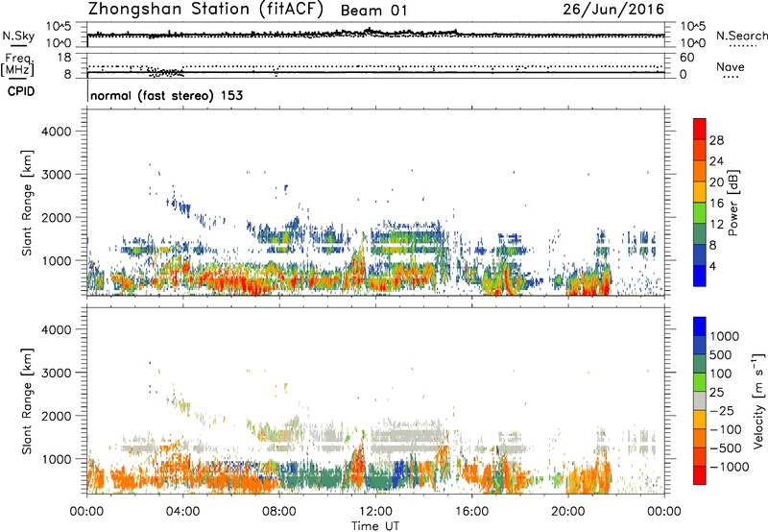Click the velocity panel 'Slant Range [km]' label
This screenshot has height=532, width=768.
coord(27,400)
